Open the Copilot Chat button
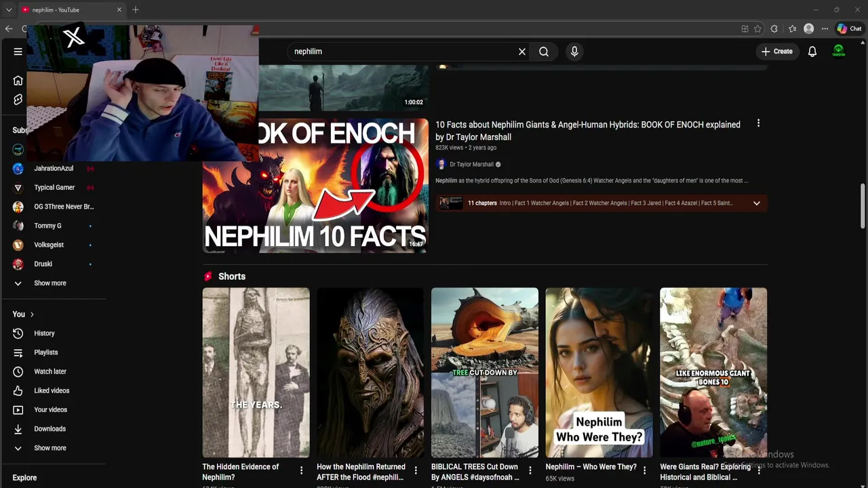 pos(849,28)
